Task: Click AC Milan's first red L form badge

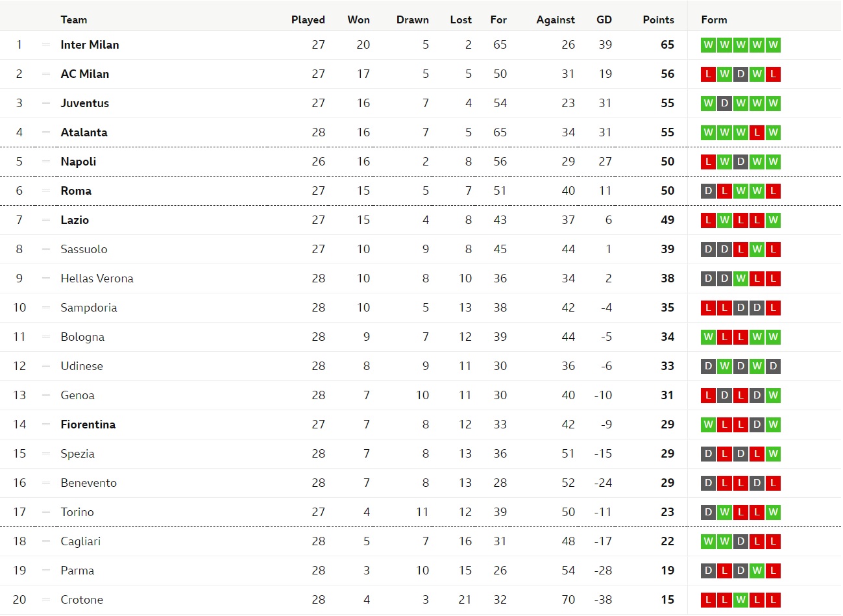Action: [x=708, y=74]
